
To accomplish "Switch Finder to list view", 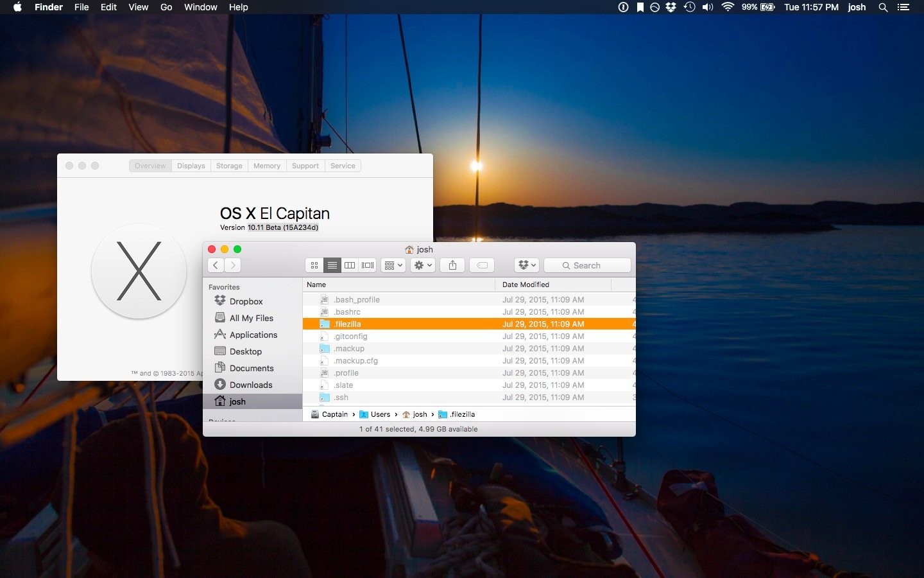I will tap(332, 265).
